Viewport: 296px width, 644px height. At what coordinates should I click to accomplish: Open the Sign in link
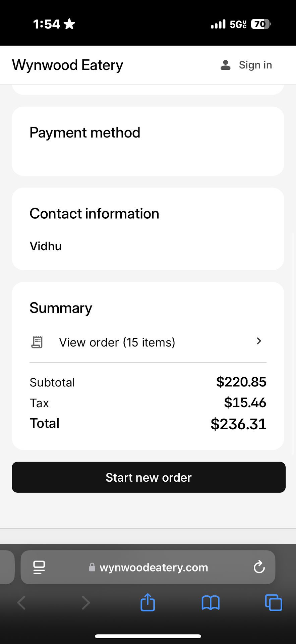pyautogui.click(x=255, y=65)
